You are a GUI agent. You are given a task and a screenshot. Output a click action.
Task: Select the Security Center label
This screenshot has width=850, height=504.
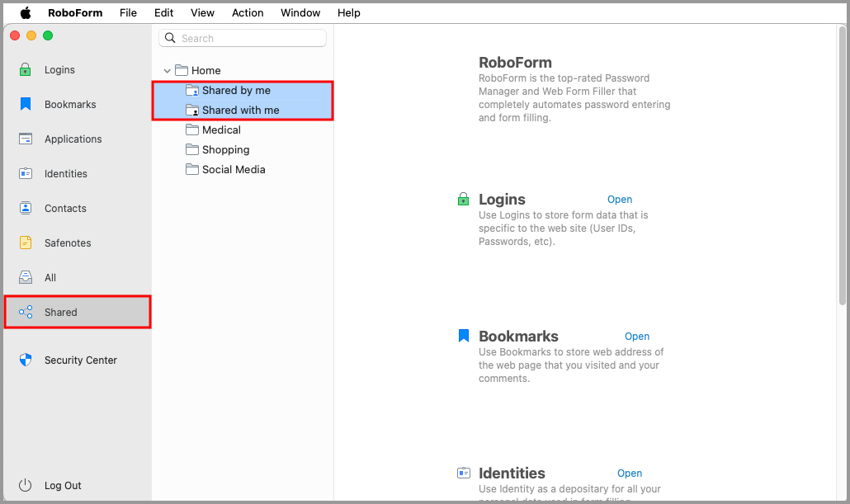81,360
